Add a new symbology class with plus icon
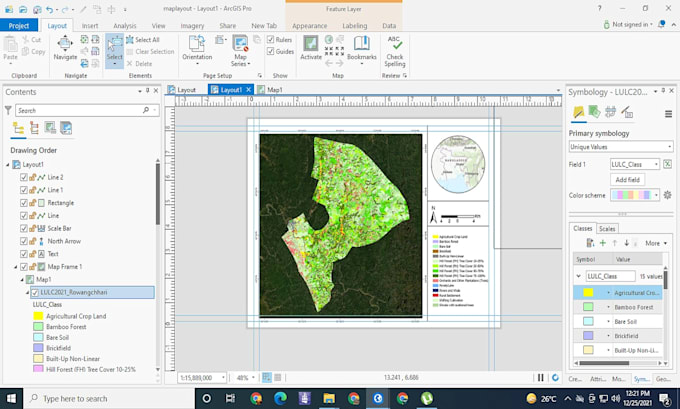 pyautogui.click(x=602, y=243)
